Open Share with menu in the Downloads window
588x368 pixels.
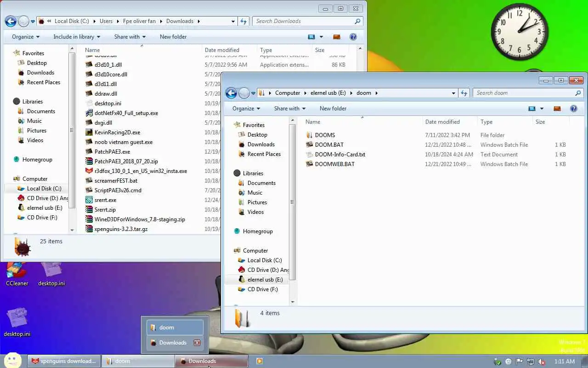point(130,37)
